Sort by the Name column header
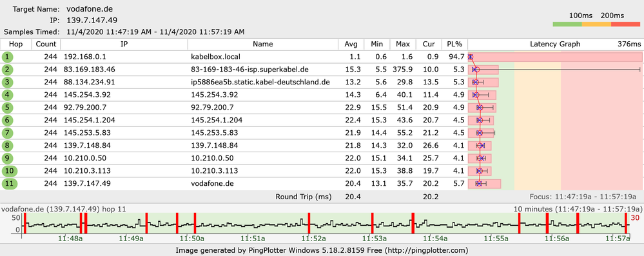 tap(263, 44)
